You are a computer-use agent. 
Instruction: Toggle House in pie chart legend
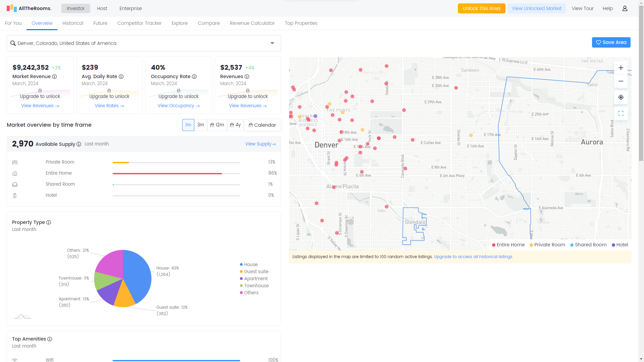coord(249,264)
